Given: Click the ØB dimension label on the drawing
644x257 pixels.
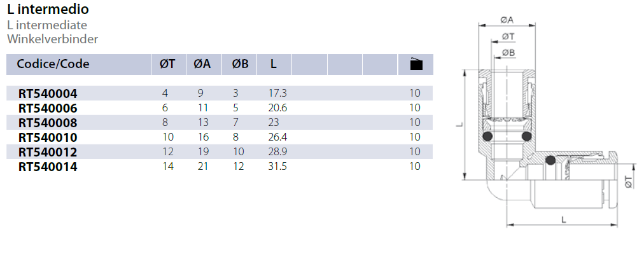Looking at the screenshot, I should [508, 52].
